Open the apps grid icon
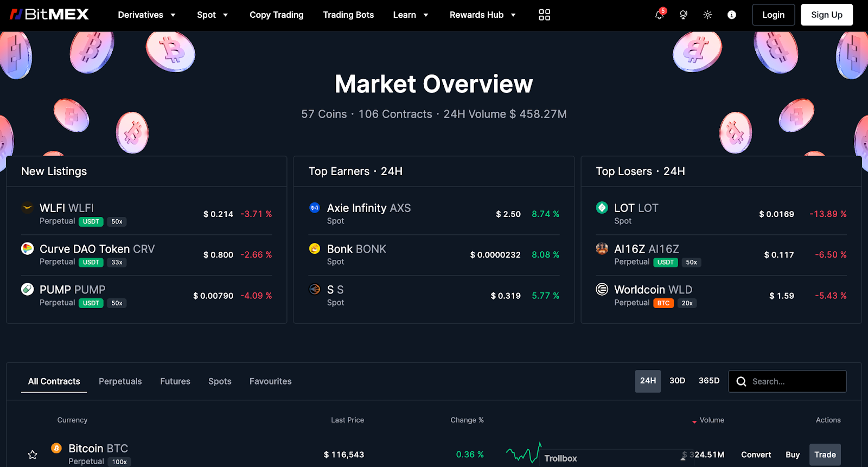 544,15
